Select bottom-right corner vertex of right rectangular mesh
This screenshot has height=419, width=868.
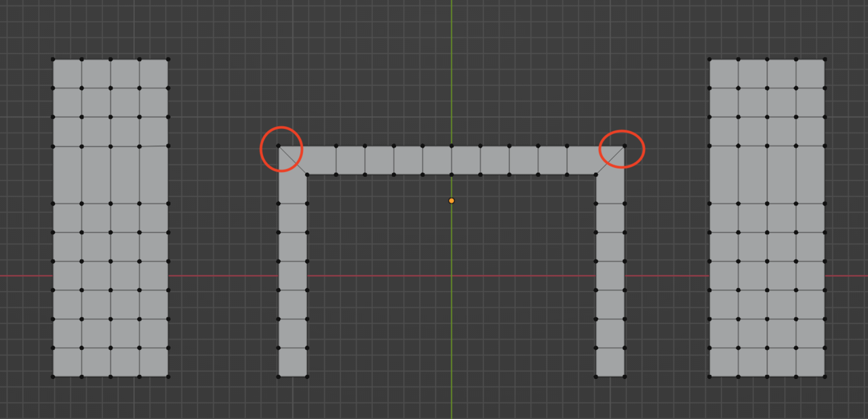coord(825,376)
